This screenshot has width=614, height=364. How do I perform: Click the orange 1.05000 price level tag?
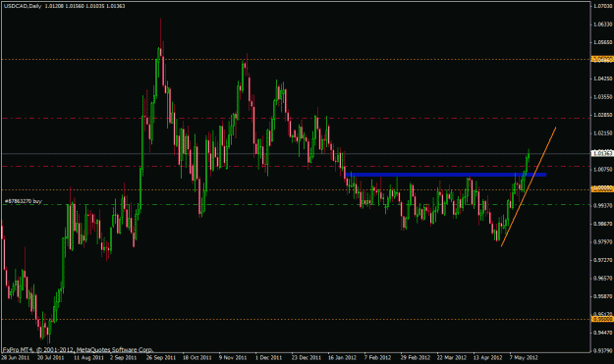click(x=602, y=60)
